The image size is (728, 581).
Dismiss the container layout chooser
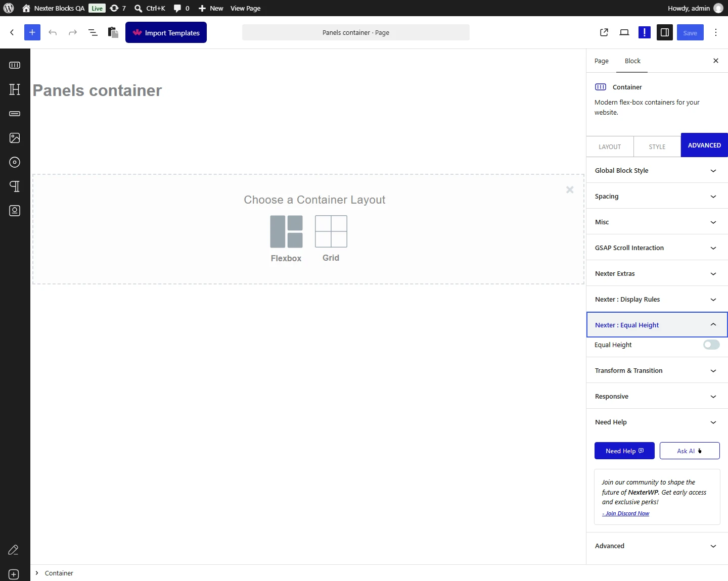(x=570, y=189)
